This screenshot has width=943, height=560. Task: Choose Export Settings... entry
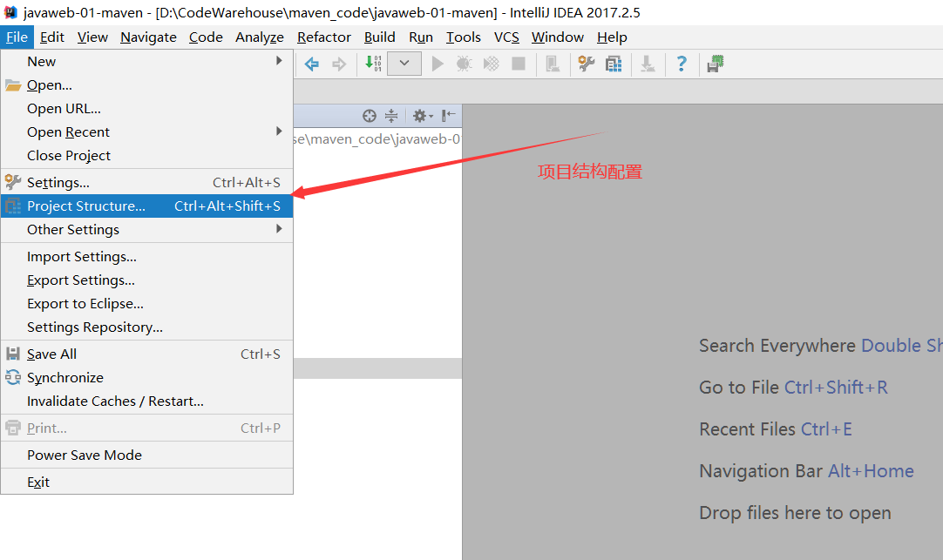point(146,280)
